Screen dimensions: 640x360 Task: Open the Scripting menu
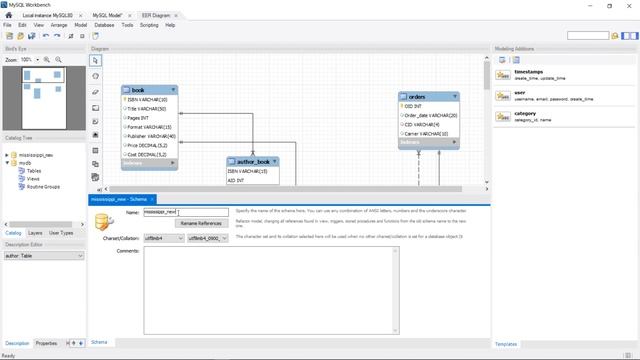coord(149,25)
